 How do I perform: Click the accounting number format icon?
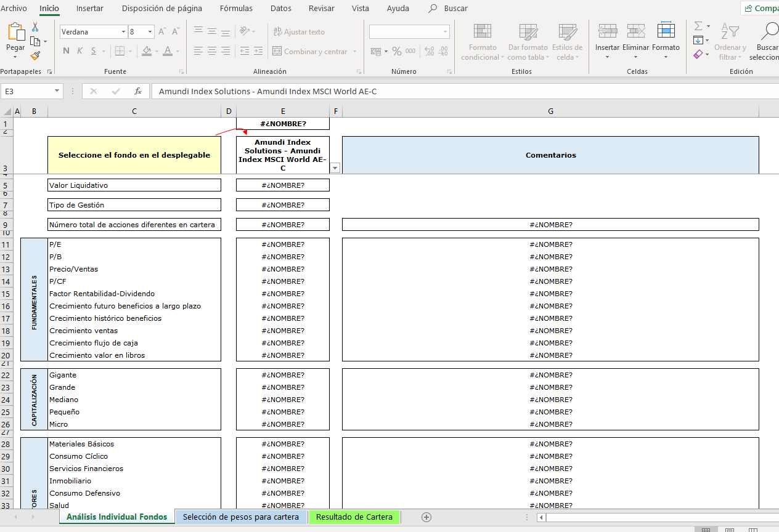click(376, 51)
